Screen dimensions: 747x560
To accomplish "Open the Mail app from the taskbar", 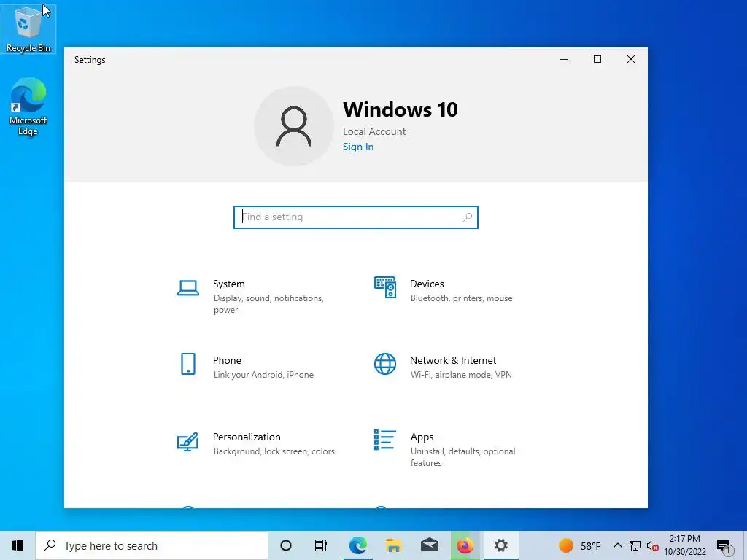I will click(429, 545).
